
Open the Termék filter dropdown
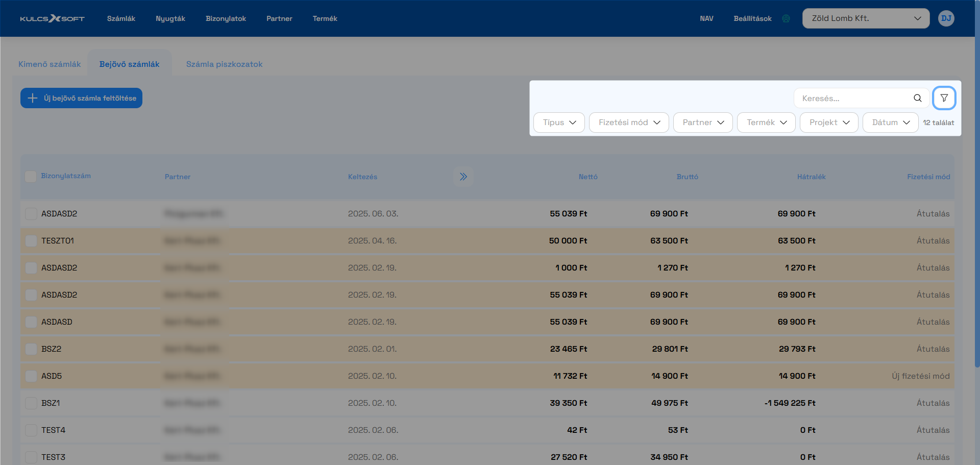coord(766,123)
